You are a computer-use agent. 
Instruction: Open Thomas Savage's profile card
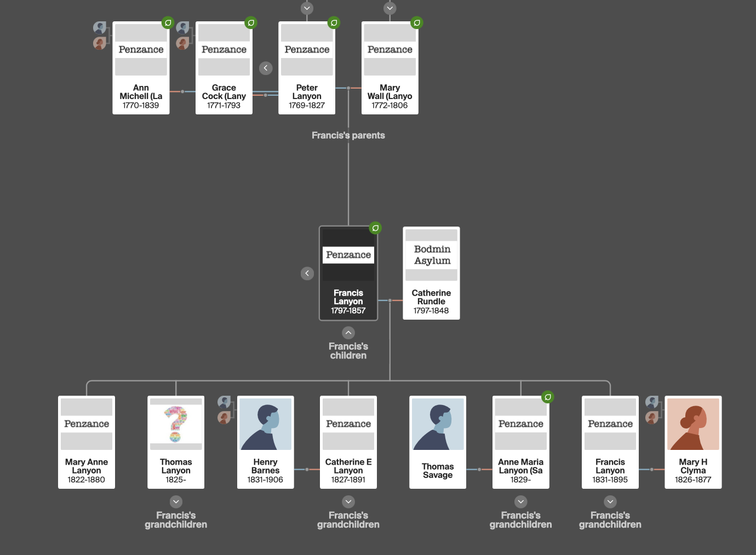tap(438, 442)
